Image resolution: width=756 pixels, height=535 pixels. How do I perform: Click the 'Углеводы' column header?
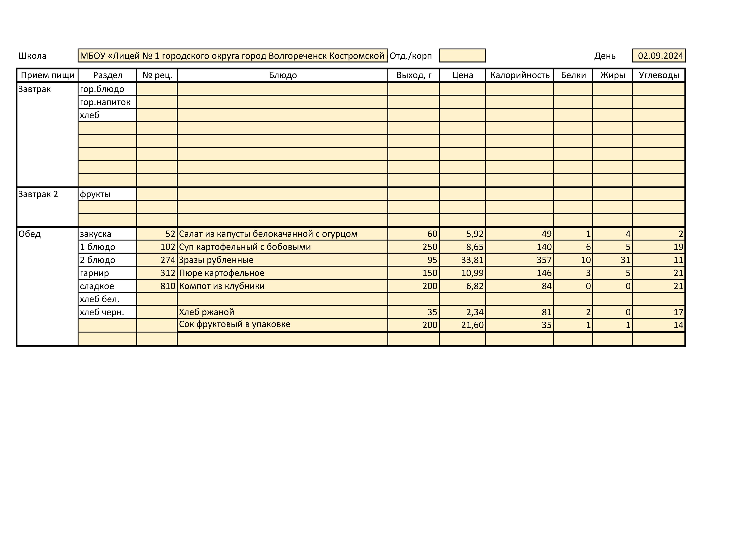(659, 75)
